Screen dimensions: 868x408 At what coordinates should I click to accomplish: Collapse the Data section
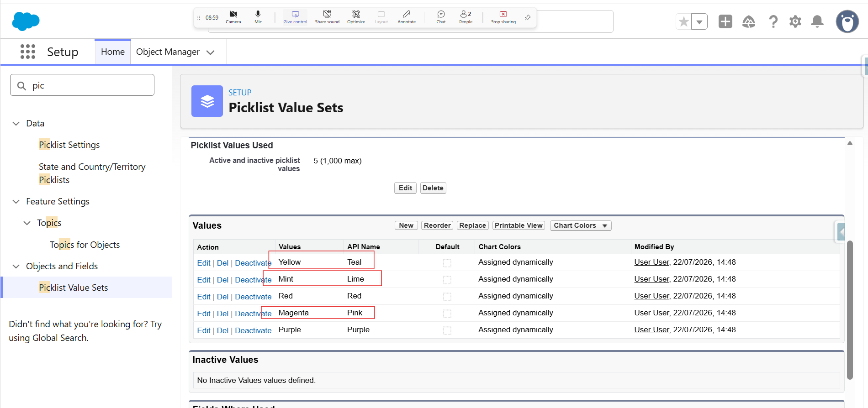coord(16,123)
